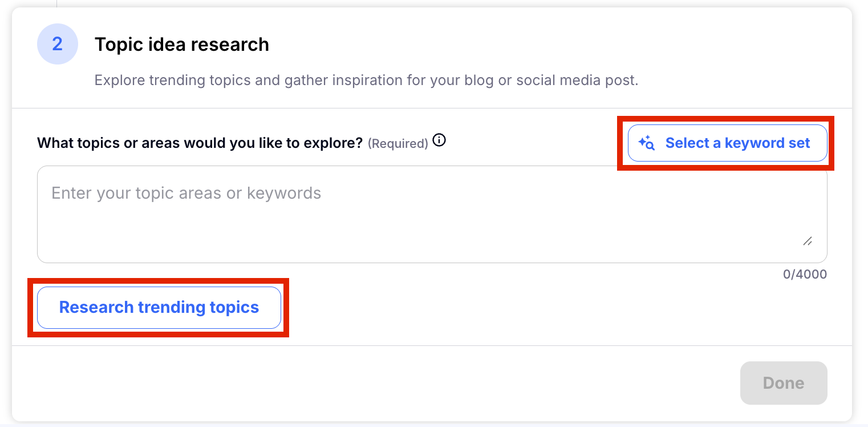
Task: Click the resize grip in the topics textarea
Action: (x=808, y=241)
